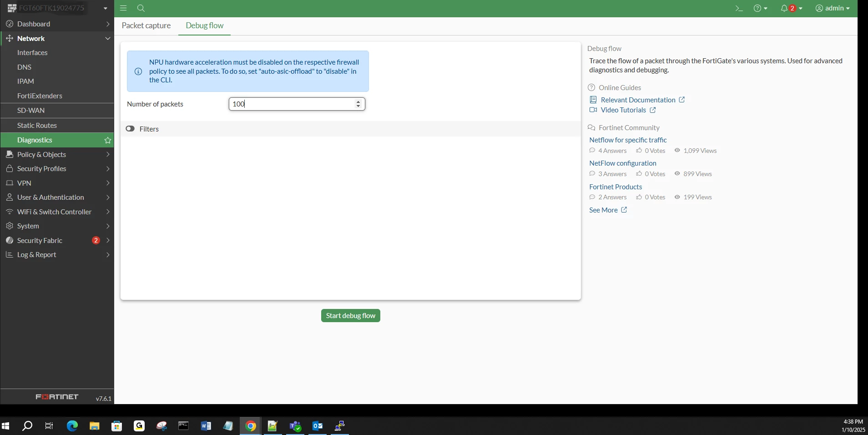Expand the Dashboard menu chevron

pyautogui.click(x=108, y=24)
